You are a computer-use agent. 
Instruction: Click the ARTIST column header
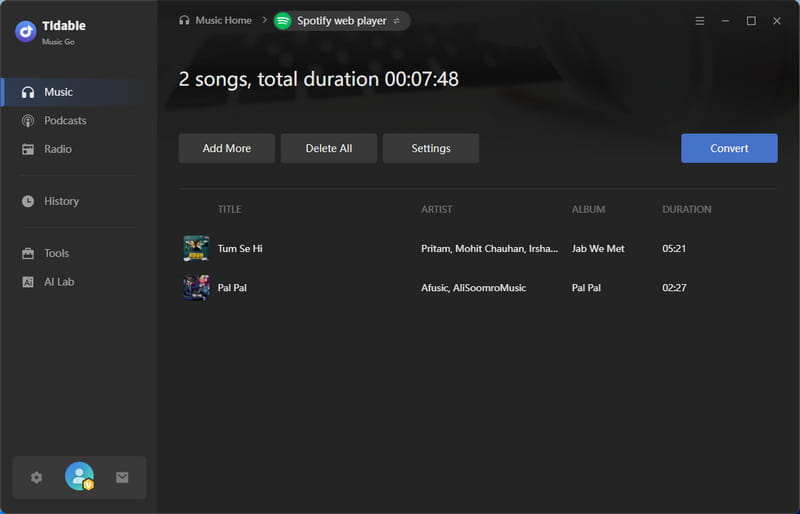click(436, 209)
